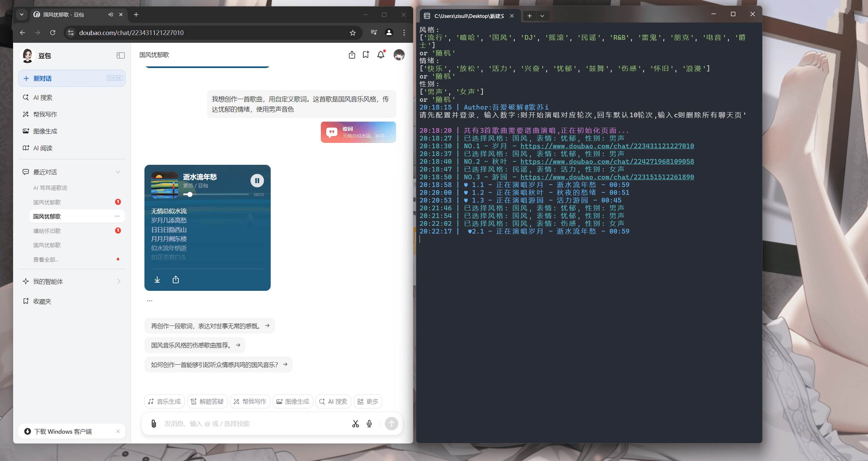The width and height of the screenshot is (868, 461).
Task: Open the notifications bell
Action: 381,55
